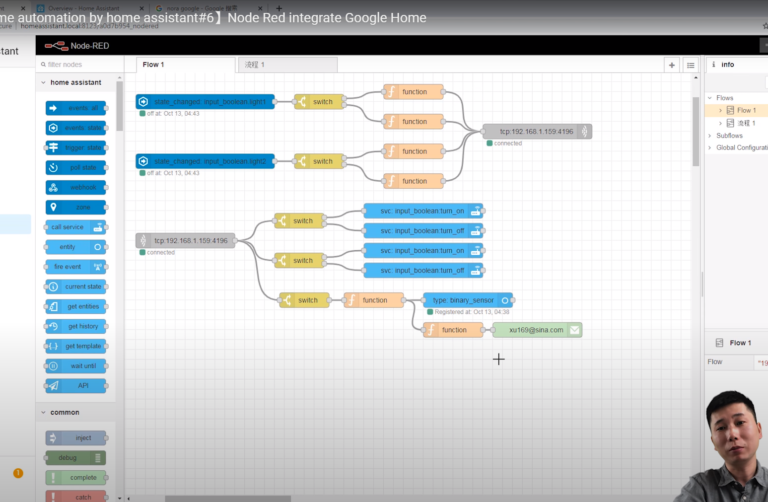This screenshot has width=768, height=502.
Task: Open the flow list button
Action: tap(690, 65)
